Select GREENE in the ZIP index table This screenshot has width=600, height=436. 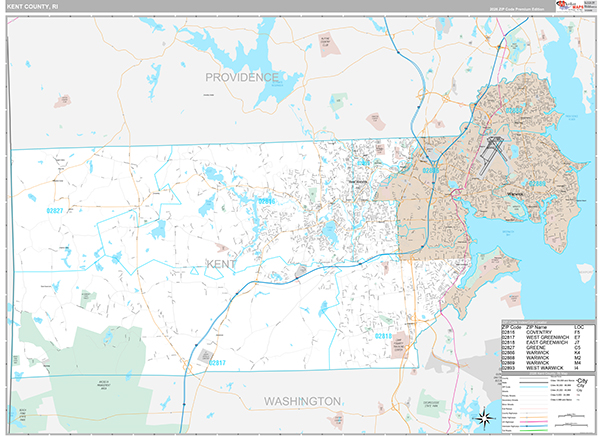536,348
